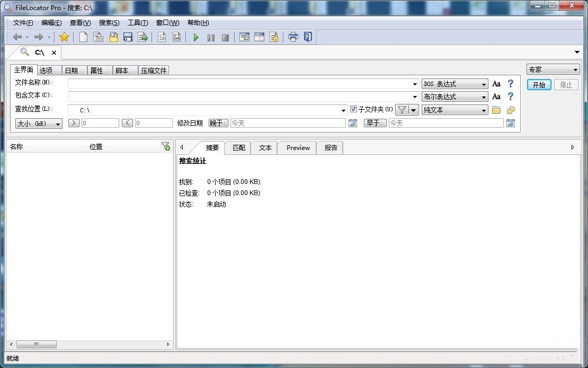Open the 工具(T) menu

coord(138,23)
